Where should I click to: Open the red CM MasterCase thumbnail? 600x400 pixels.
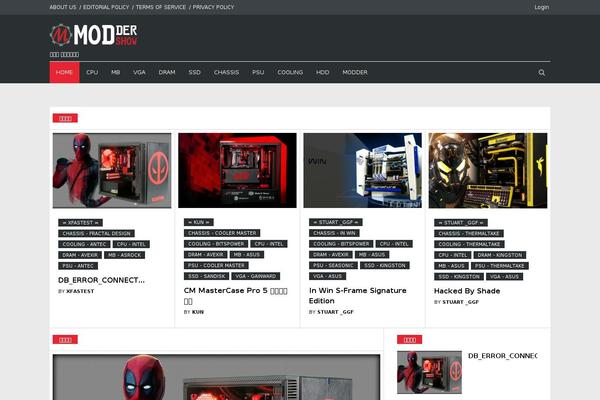tap(237, 170)
